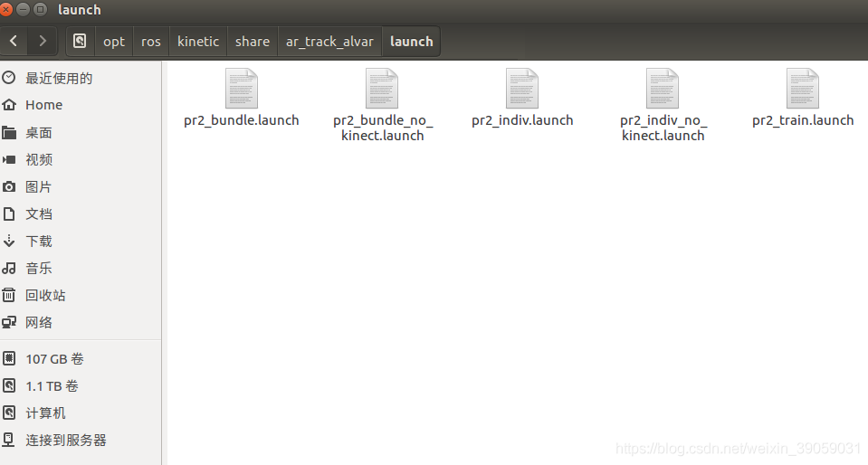This screenshot has height=465, width=868.
Task: Navigate to share folder in path bar
Action: coord(253,42)
